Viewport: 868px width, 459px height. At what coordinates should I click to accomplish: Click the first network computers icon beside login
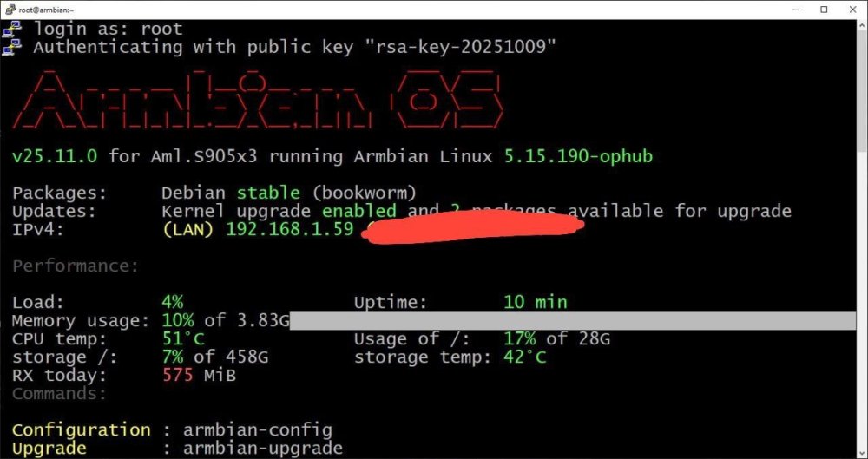tap(11, 29)
